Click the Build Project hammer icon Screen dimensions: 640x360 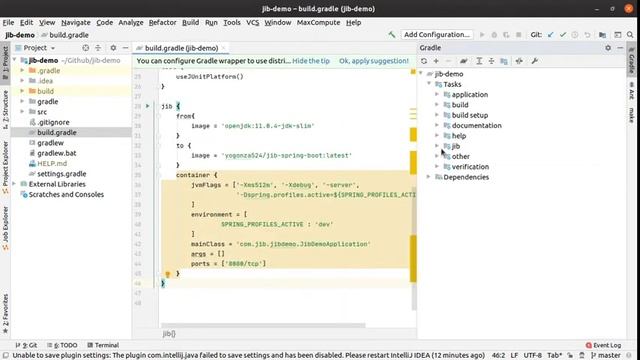coord(391,35)
